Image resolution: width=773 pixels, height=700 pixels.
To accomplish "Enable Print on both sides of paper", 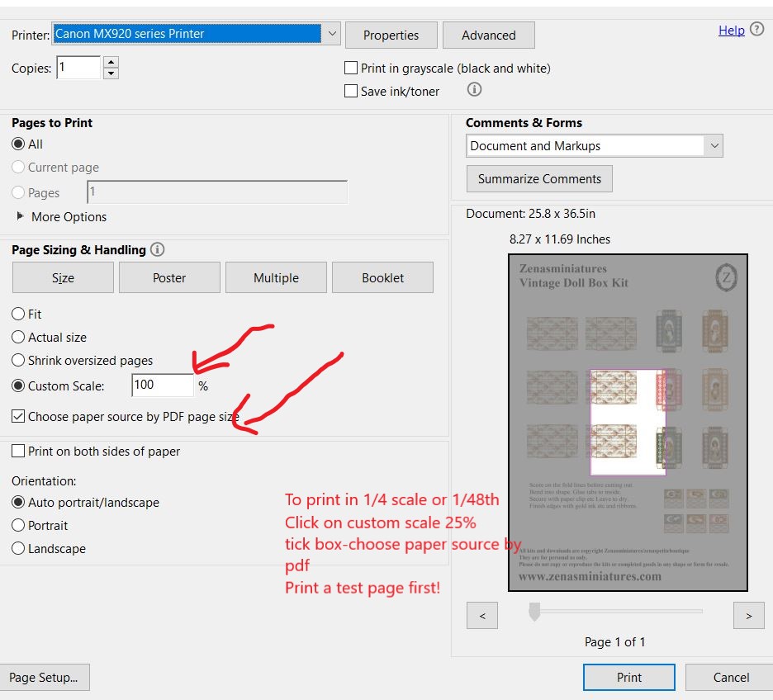I will pos(18,452).
